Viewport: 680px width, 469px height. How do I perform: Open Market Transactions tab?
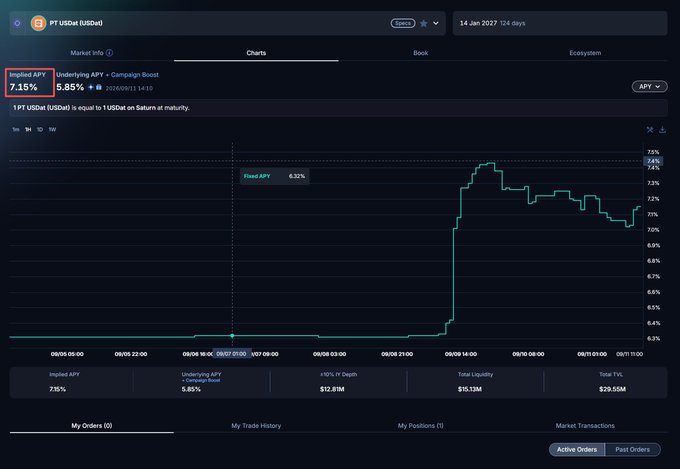pos(585,426)
